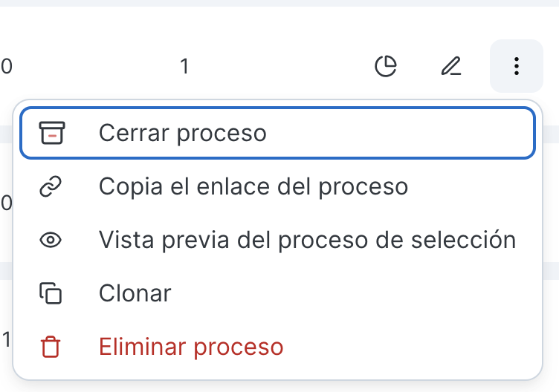
Task: Open "Vista previa del proceso de selección"
Action: coord(307,240)
